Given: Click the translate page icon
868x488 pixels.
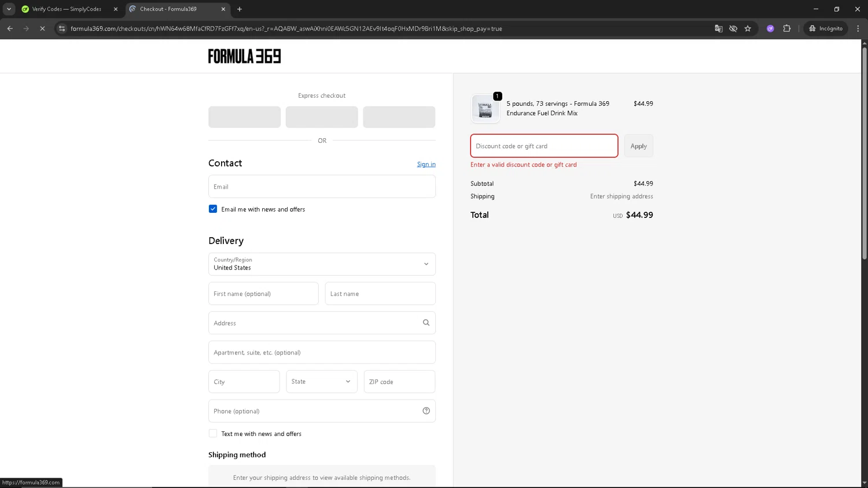Looking at the screenshot, I should [719, 28].
